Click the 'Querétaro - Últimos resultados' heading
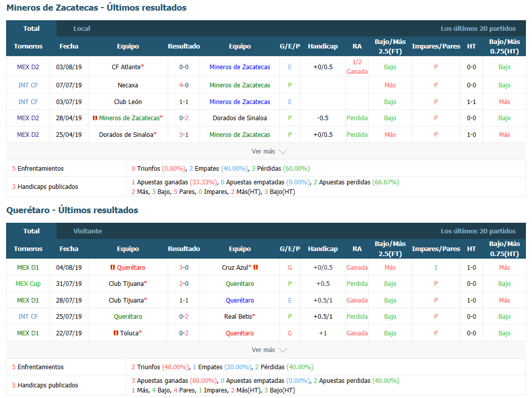This screenshot has height=398, width=532. (x=72, y=210)
